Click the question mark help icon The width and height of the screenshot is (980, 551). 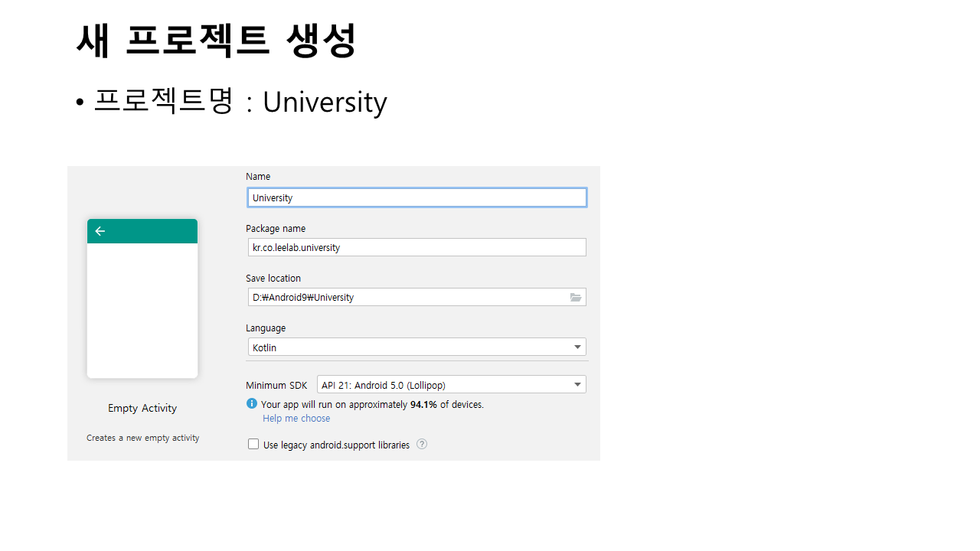[x=422, y=444]
